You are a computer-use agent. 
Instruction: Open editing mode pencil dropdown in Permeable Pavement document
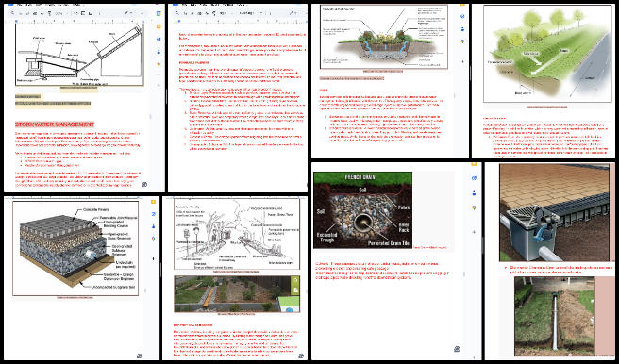pos(293,13)
